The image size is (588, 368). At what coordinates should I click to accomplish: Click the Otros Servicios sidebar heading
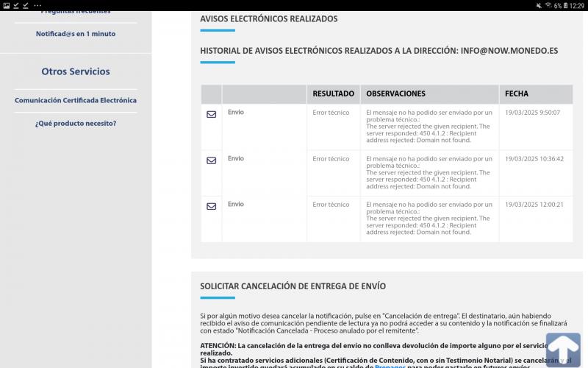pos(76,71)
